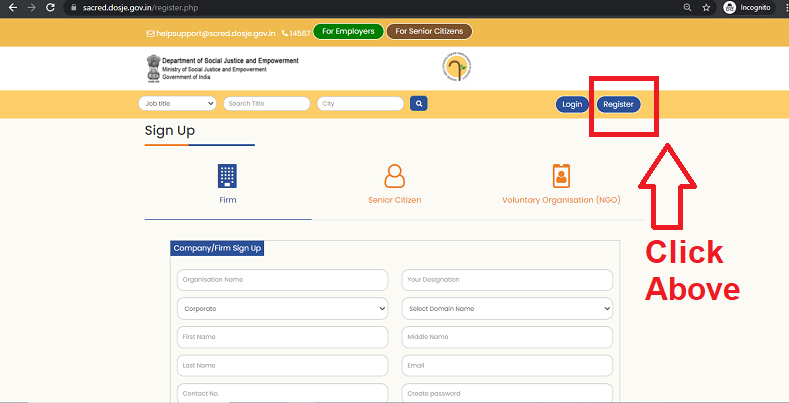
Task: Click the blue search magnifier icon
Action: 419,104
